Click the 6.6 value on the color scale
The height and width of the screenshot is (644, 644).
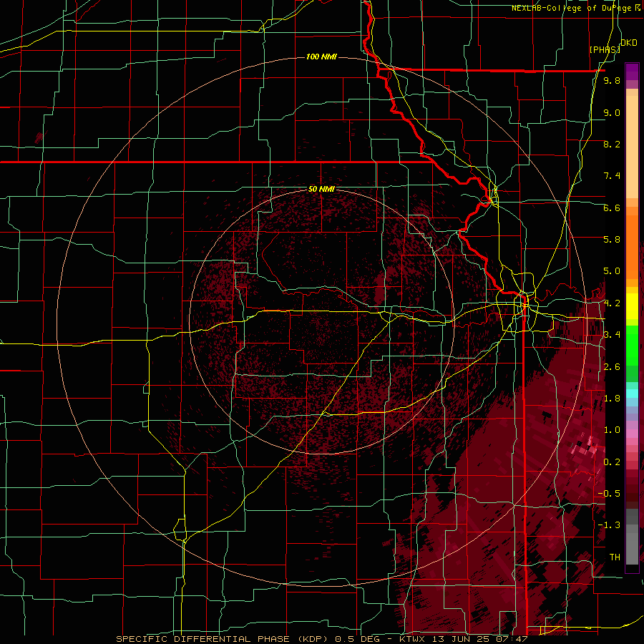coord(612,208)
